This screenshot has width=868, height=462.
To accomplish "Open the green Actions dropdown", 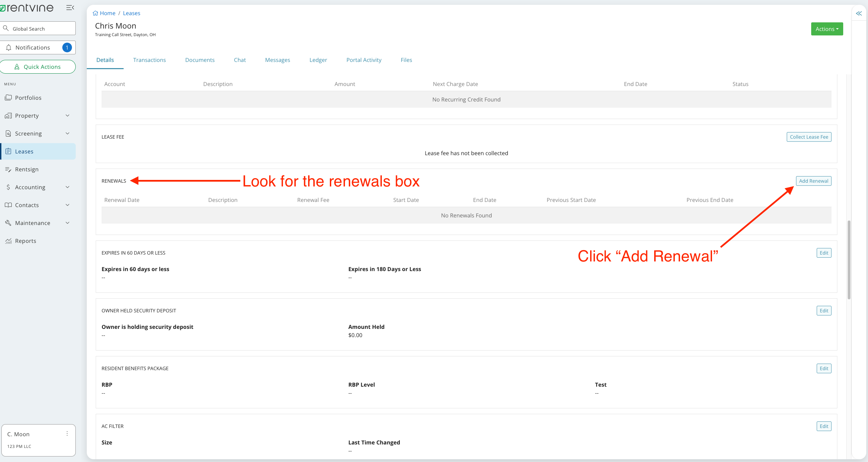I will click(827, 29).
